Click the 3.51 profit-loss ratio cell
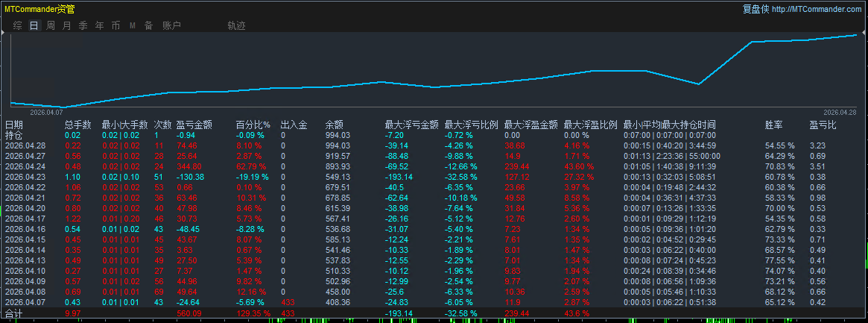This screenshot has width=868, height=323. (x=817, y=166)
